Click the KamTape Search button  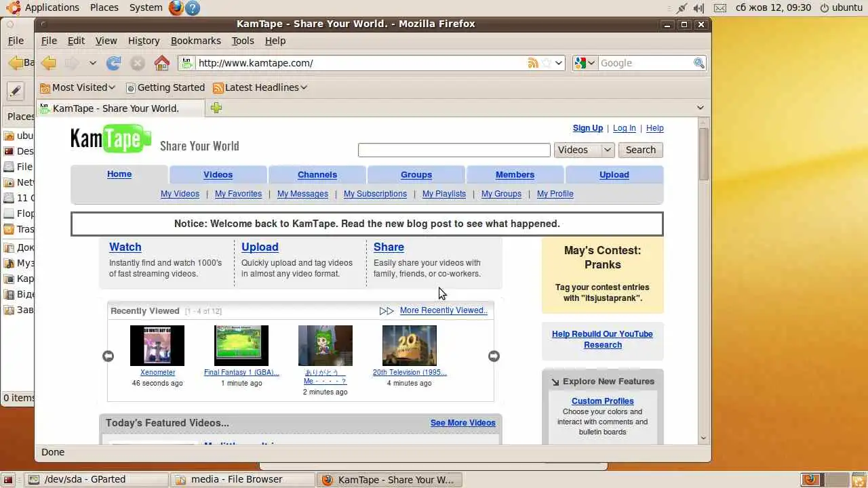coord(641,150)
